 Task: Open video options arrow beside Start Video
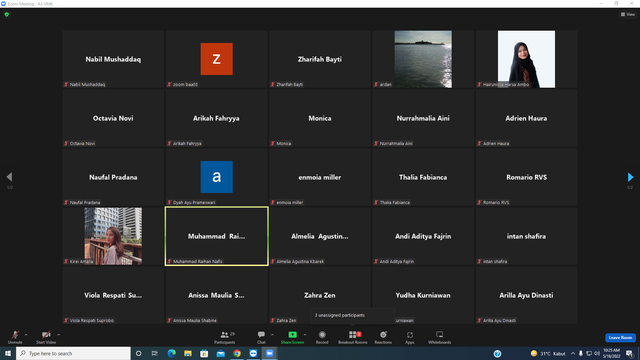(x=58, y=335)
